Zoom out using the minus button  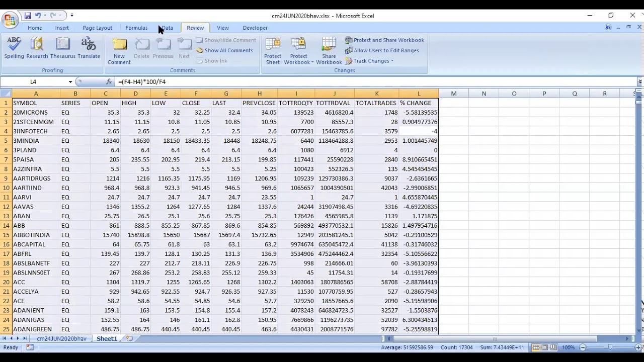click(583, 347)
